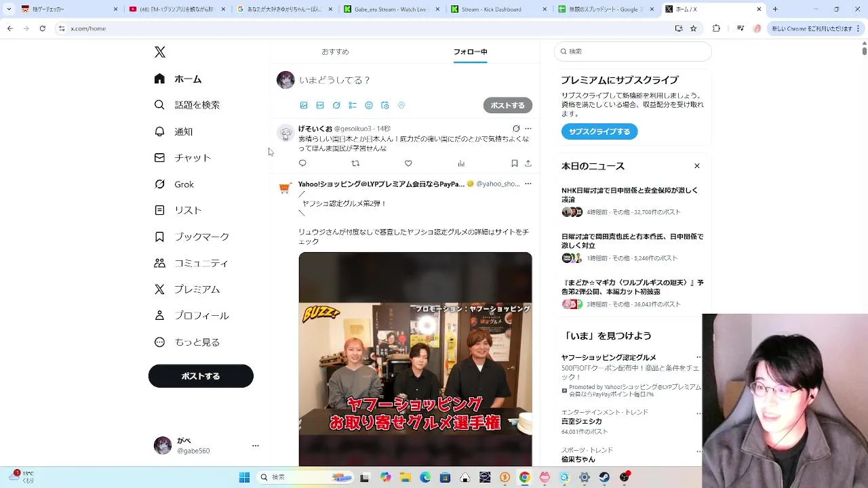Open account menu dots beside @gabe560
The image size is (868, 488).
point(255,445)
